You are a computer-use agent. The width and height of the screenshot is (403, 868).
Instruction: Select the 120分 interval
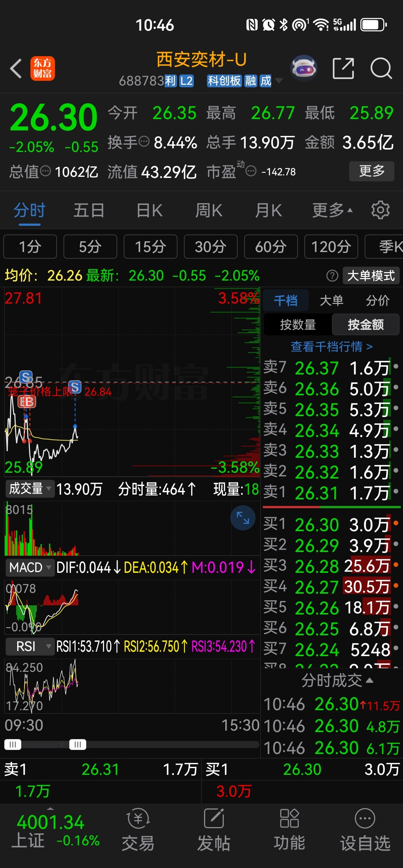click(x=331, y=247)
